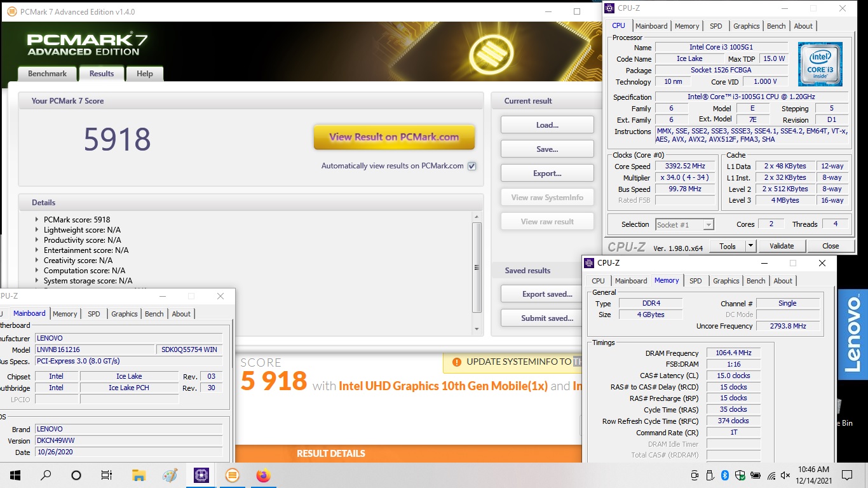Expand the Entertainment score row

(37, 250)
